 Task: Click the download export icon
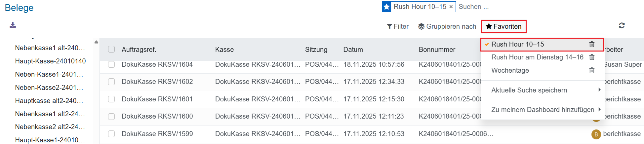coord(13,25)
